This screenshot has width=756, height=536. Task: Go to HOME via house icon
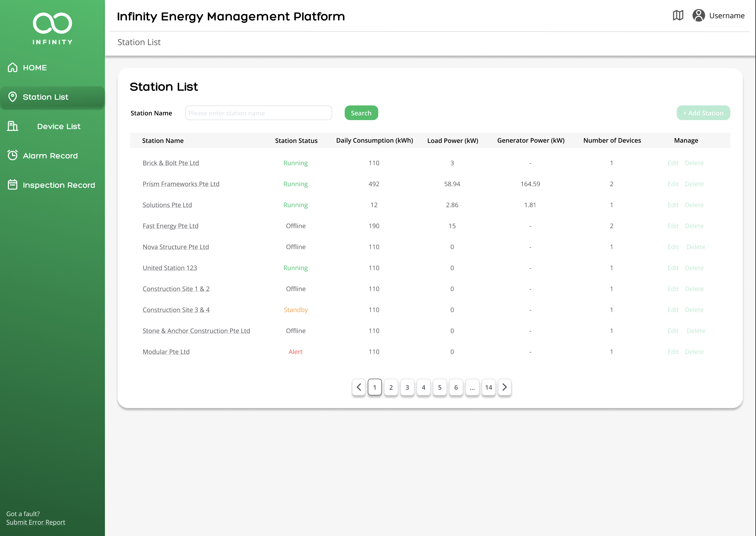(13, 67)
